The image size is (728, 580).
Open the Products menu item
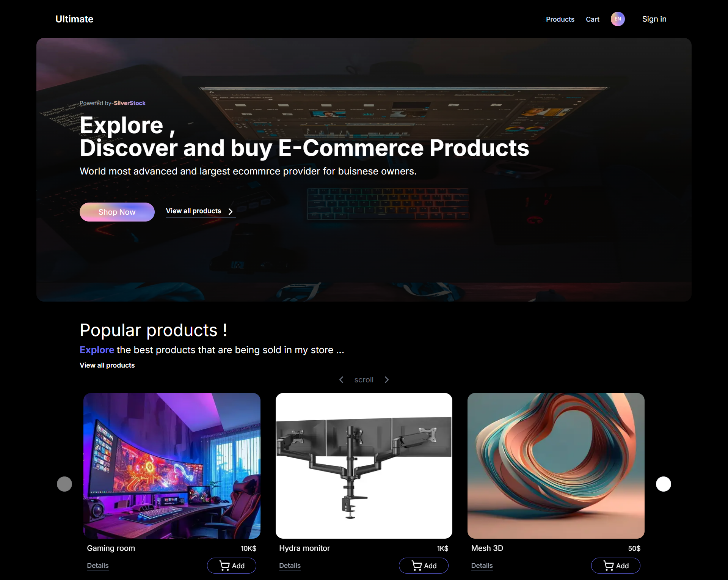pyautogui.click(x=560, y=19)
